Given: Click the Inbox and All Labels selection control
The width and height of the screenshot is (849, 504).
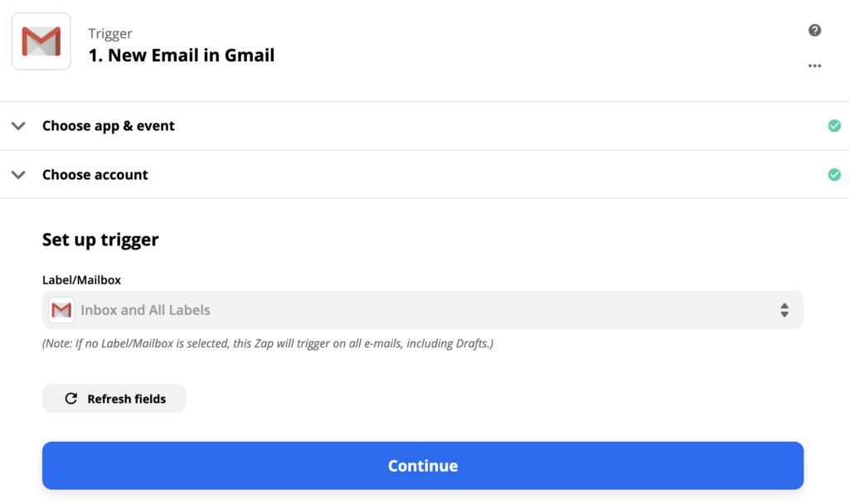Looking at the screenshot, I should (x=423, y=309).
